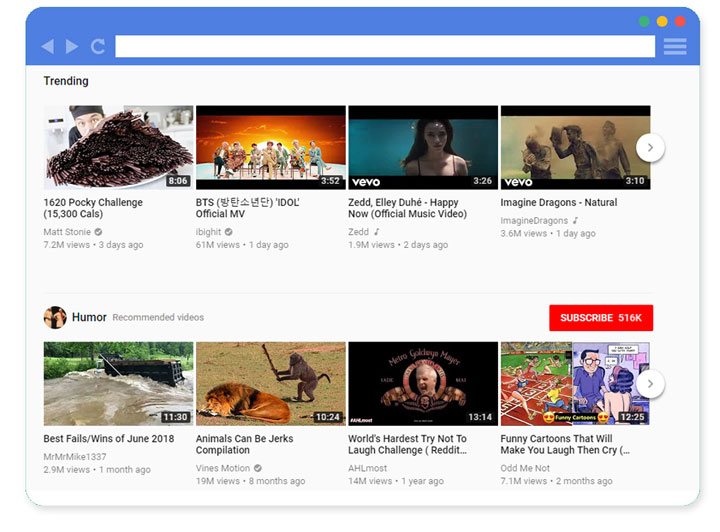This screenshot has height=532, width=720.
Task: Visit the Odd Me Not channel
Action: tap(525, 468)
